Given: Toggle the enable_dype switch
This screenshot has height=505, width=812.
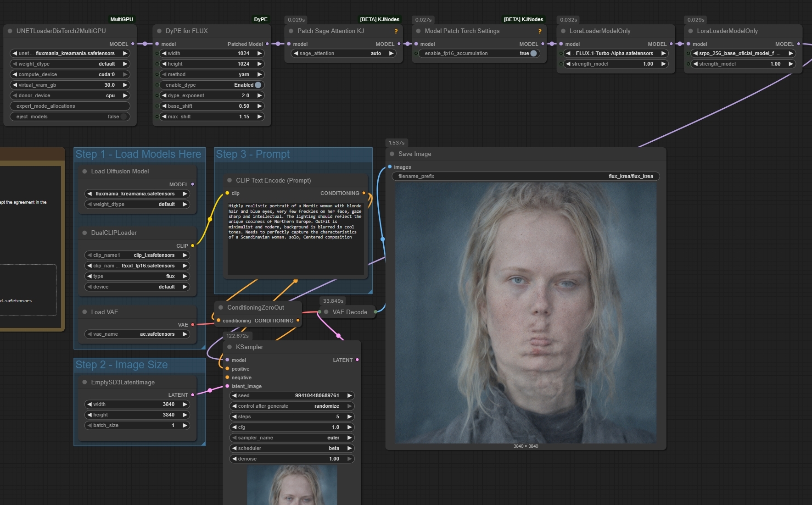Looking at the screenshot, I should pos(258,85).
